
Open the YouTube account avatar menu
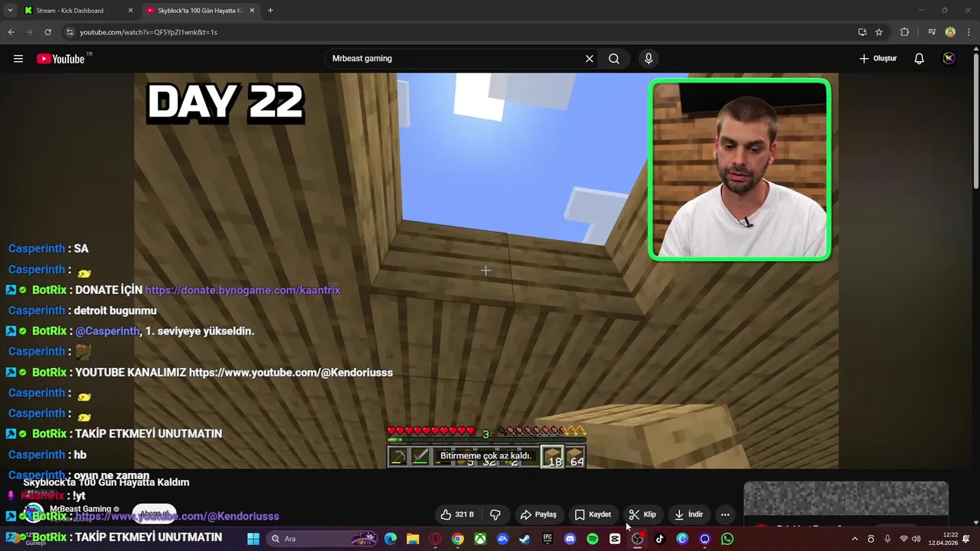click(949, 59)
